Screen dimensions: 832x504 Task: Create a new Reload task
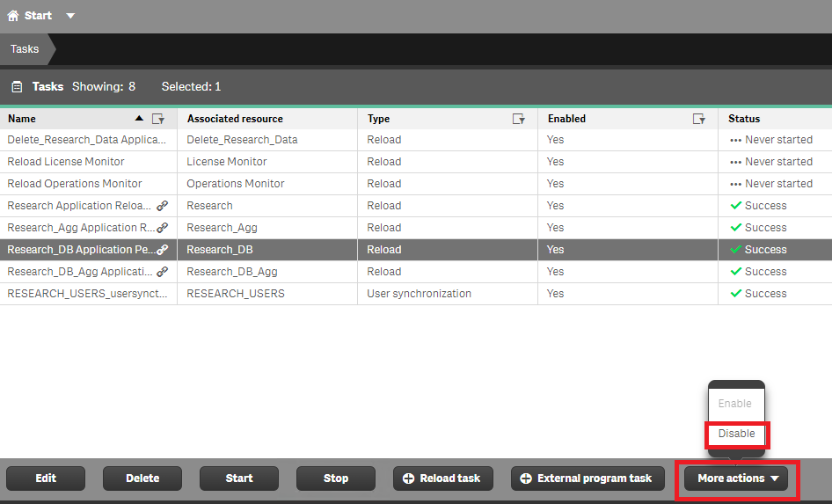tap(443, 478)
